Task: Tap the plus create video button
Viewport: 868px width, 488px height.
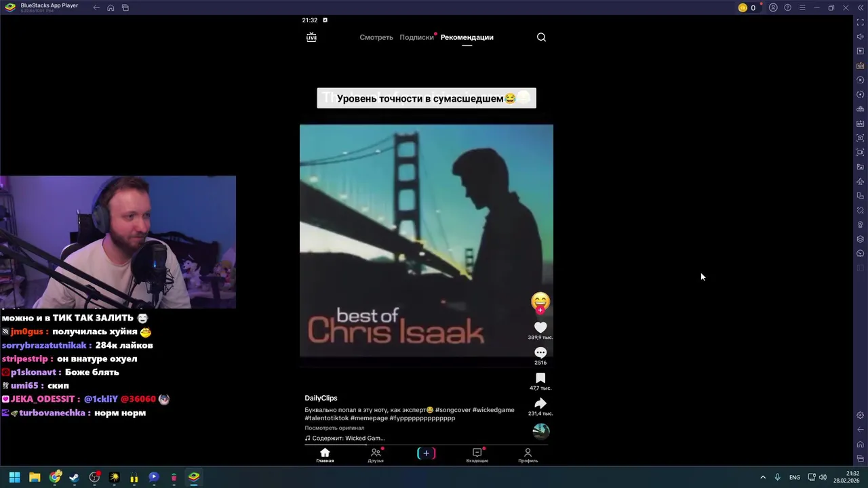Action: (426, 453)
